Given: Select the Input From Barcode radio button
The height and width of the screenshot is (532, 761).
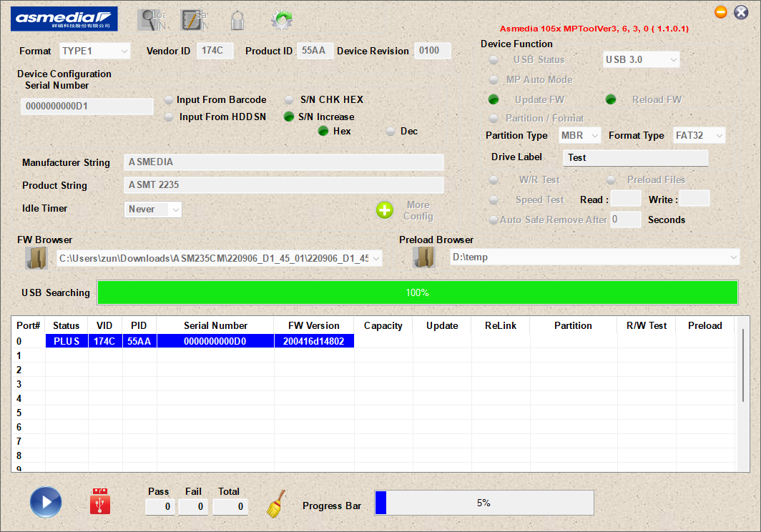Looking at the screenshot, I should [x=169, y=100].
